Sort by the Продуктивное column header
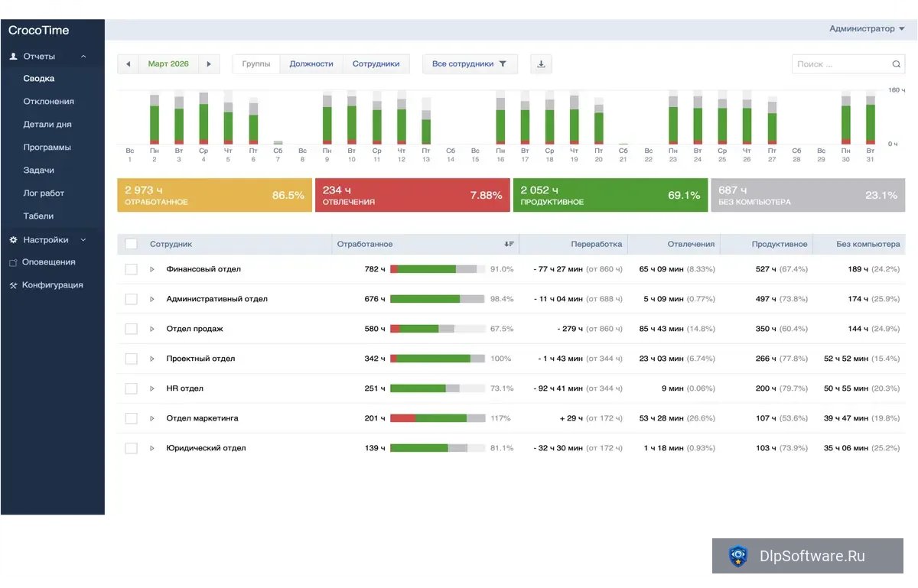This screenshot has width=918, height=588. tap(780, 244)
